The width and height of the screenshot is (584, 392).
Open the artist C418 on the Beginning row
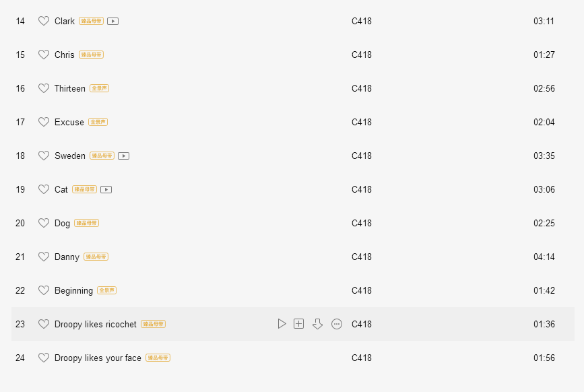(361, 291)
